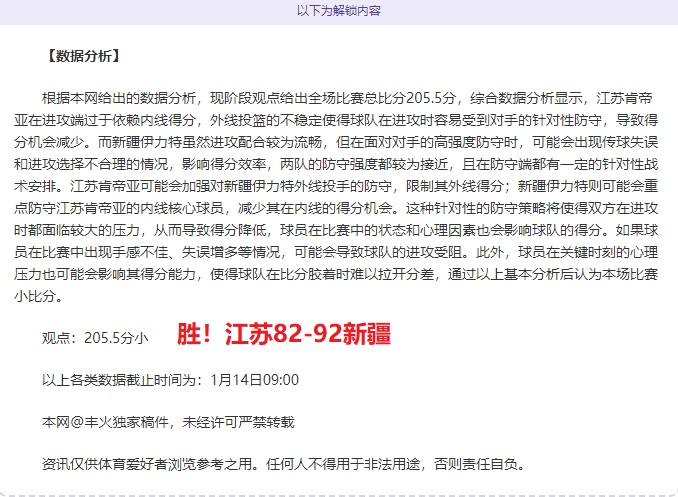Viewport: 678px width, 497px height.
Task: Click the disclaimer line '资讯仅供体育爱好者浏览参考之用'
Action: (284, 465)
